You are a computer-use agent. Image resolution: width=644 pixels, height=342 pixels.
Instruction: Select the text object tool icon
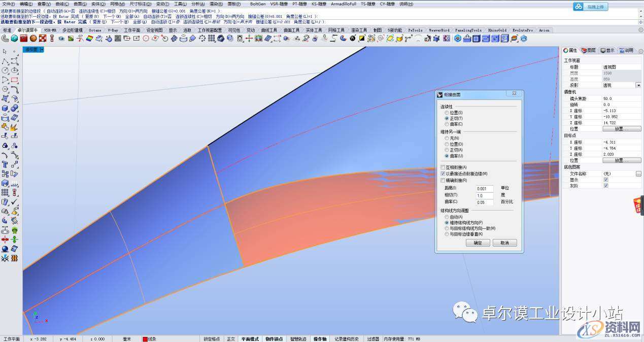[5, 164]
